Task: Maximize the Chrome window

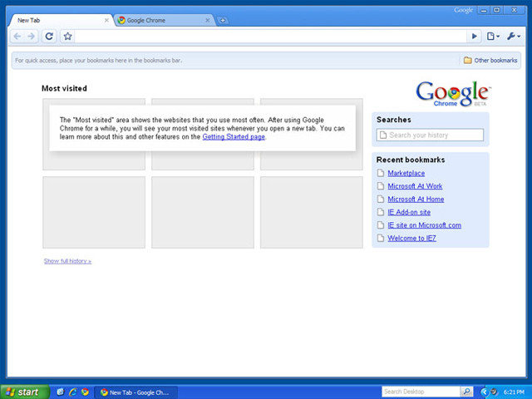Action: tap(497, 10)
